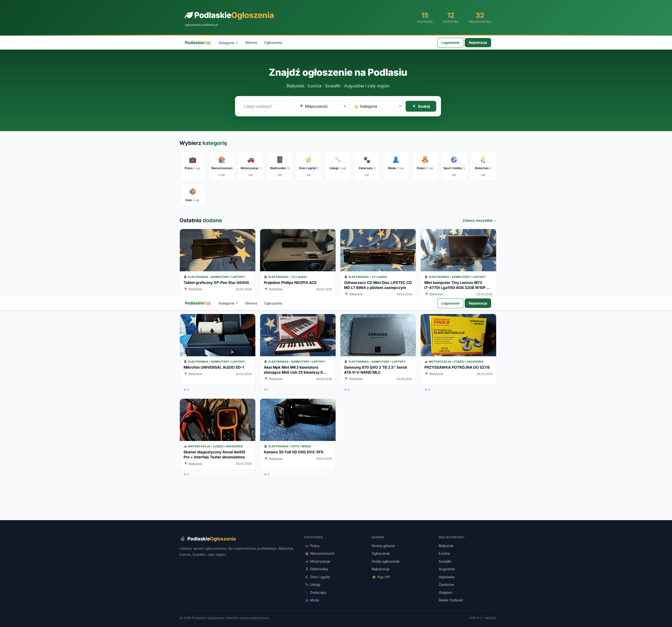Open the Kategoria search dropdown
The width and height of the screenshot is (672, 627).
(x=376, y=106)
